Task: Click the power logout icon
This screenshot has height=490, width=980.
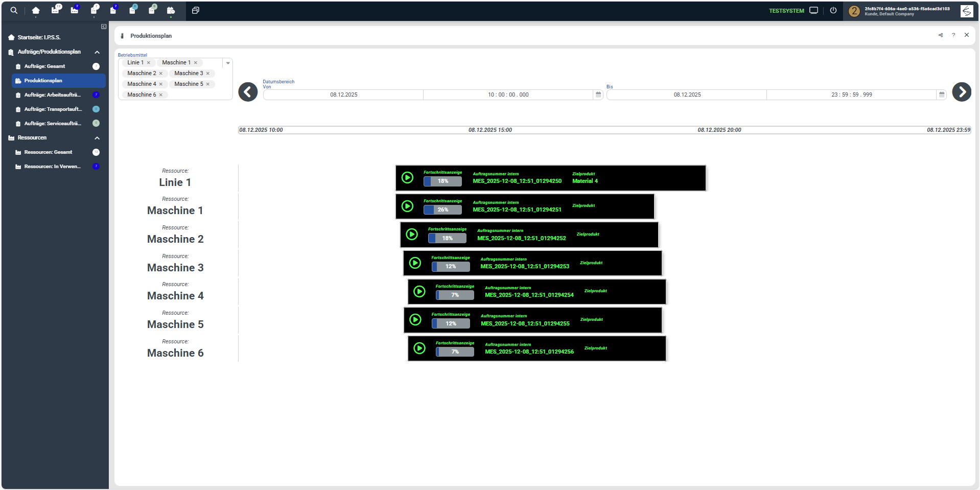Action: click(833, 10)
